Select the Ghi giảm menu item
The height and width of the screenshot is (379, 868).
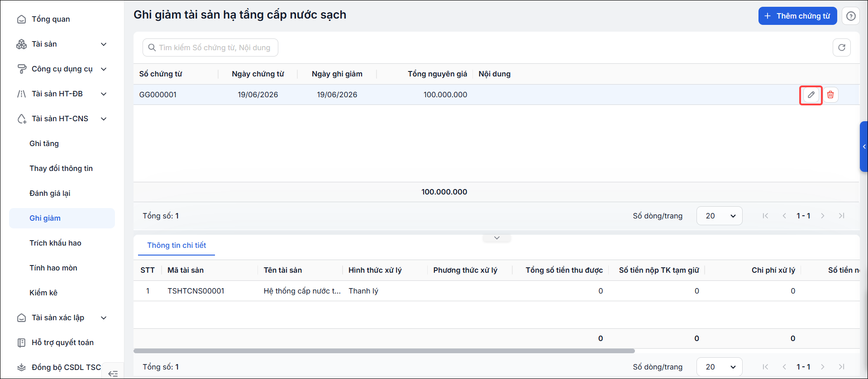(62, 218)
